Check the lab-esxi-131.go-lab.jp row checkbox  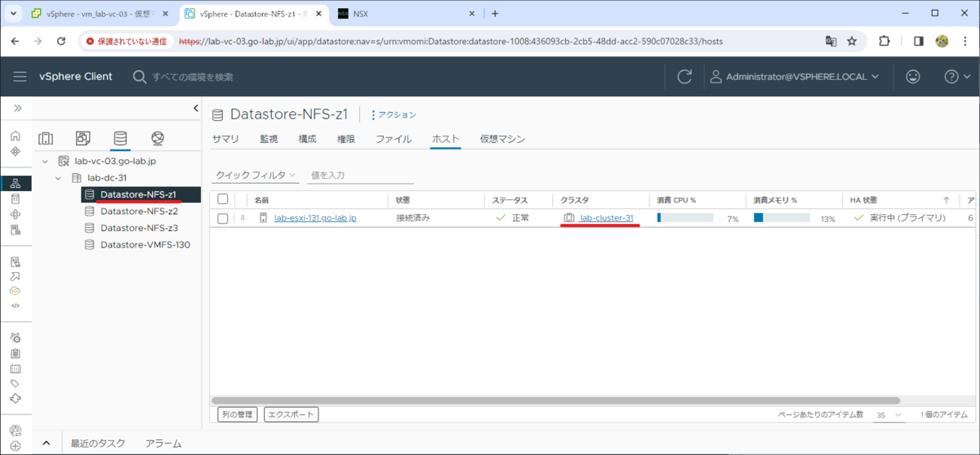pos(222,218)
